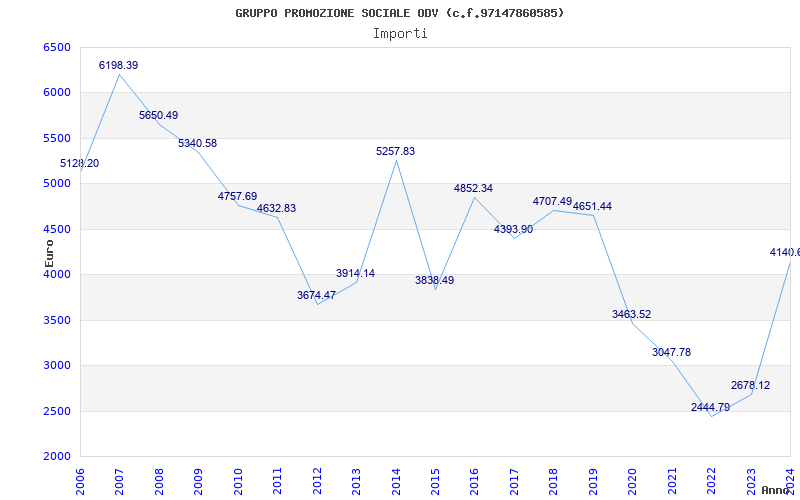Click the 4757.69 value label
This screenshot has height=500, width=800.
(x=238, y=196)
